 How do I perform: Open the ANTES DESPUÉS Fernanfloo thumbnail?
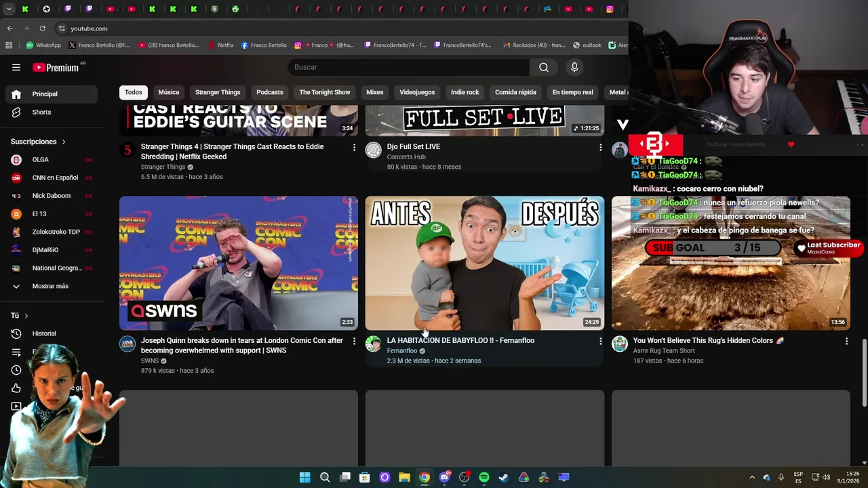[485, 263]
